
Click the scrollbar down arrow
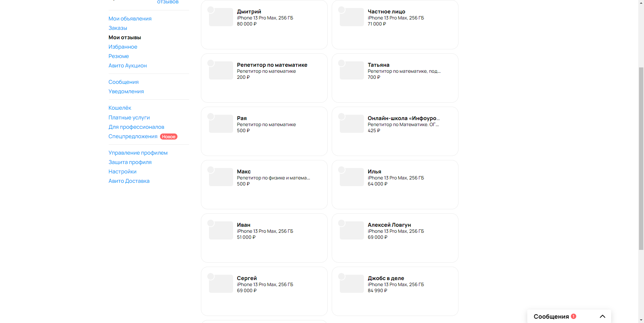click(x=641, y=320)
